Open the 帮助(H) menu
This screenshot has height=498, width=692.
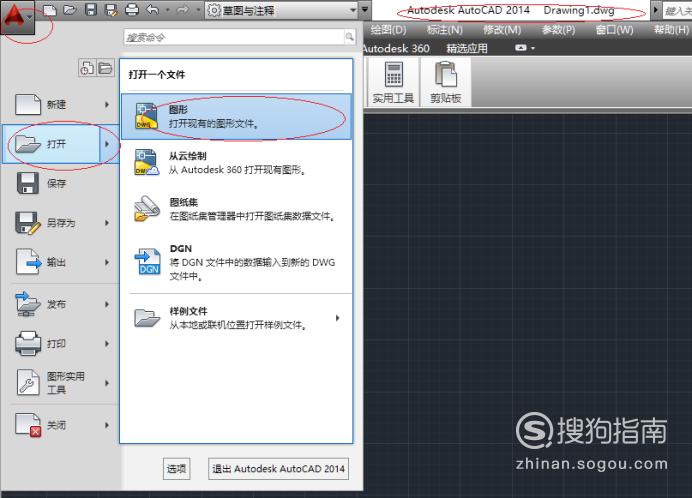(671, 30)
